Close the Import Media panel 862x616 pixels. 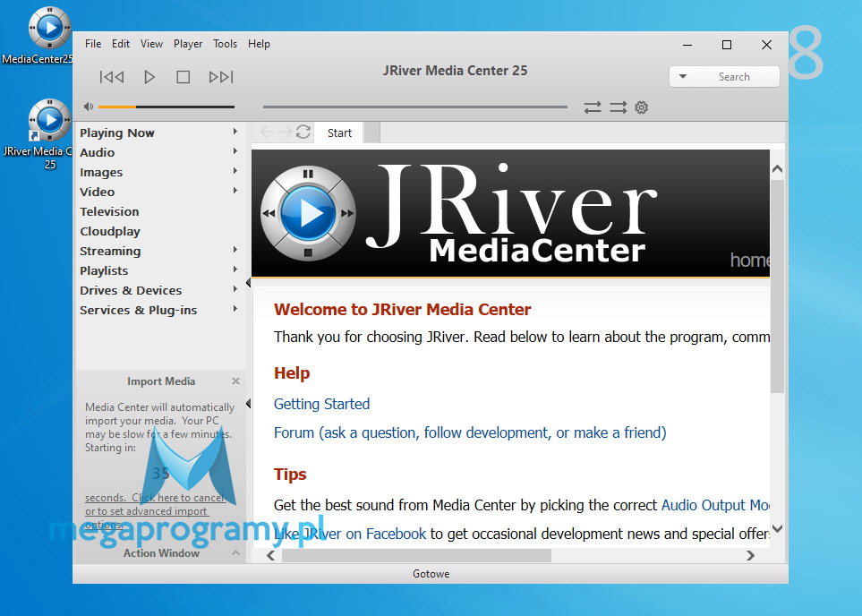[235, 381]
